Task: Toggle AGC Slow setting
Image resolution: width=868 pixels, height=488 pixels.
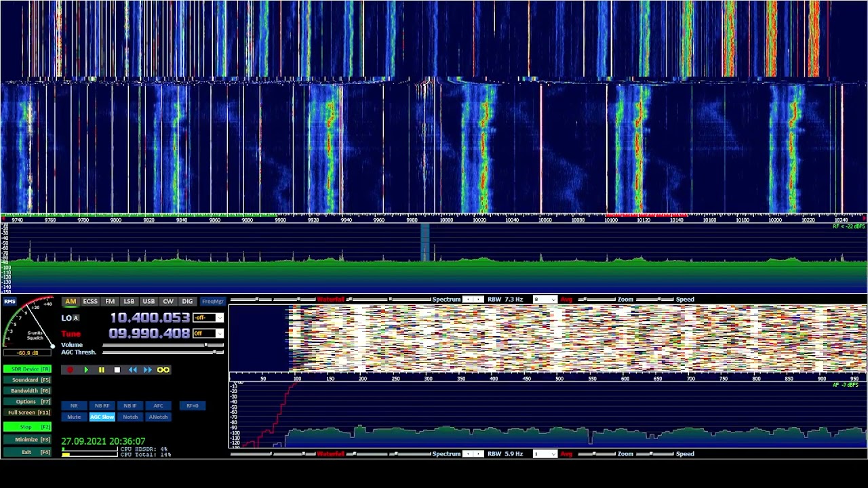Action: 102,417
